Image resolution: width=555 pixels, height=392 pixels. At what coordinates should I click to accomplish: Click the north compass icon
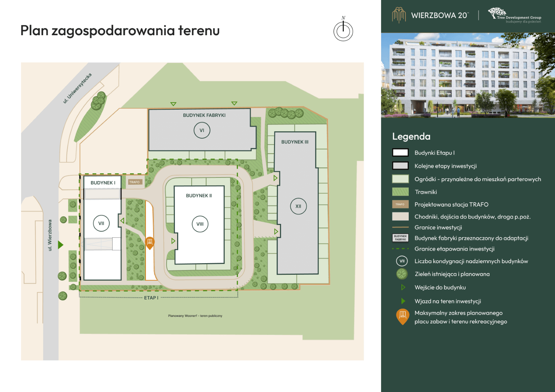343,31
